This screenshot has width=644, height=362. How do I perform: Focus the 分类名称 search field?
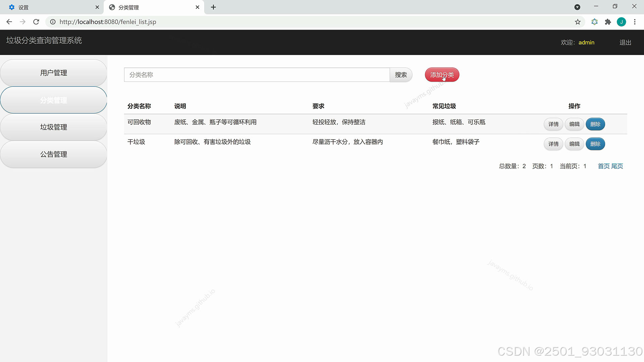point(257,75)
